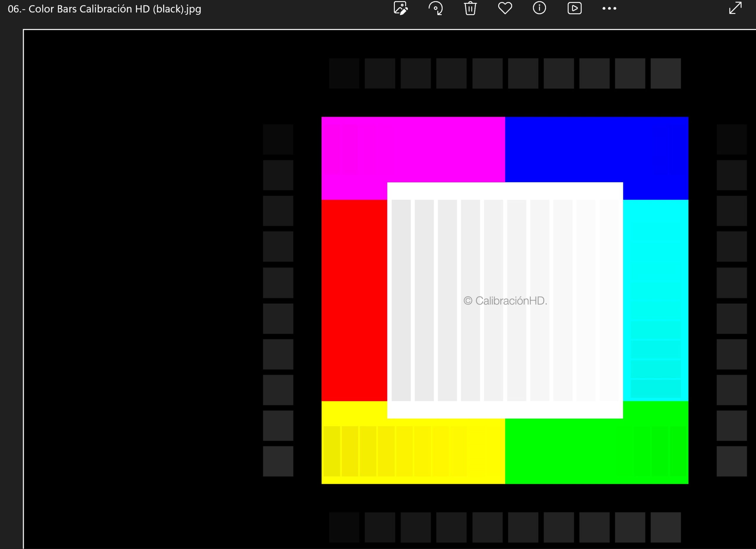Viewport: 756px width, 549px height.
Task: Click the © CalibraciónHD watermark text
Action: click(505, 301)
